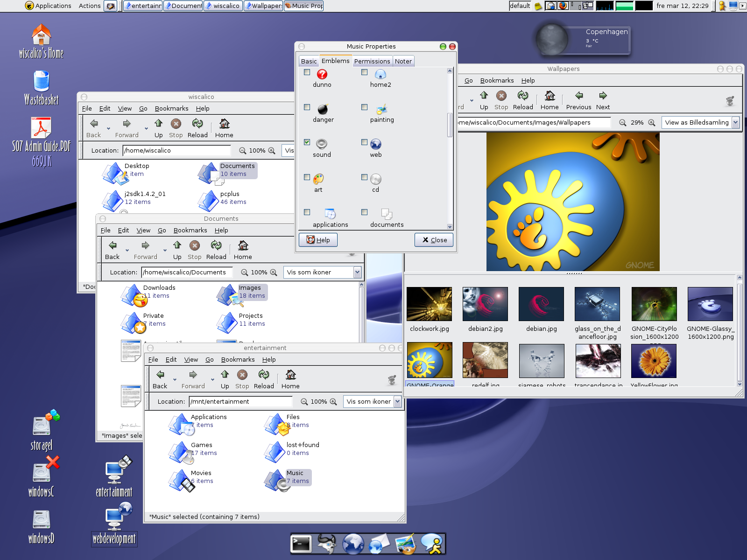This screenshot has height=560, width=747.
Task: Switch to the Basic tab
Action: 309,61
